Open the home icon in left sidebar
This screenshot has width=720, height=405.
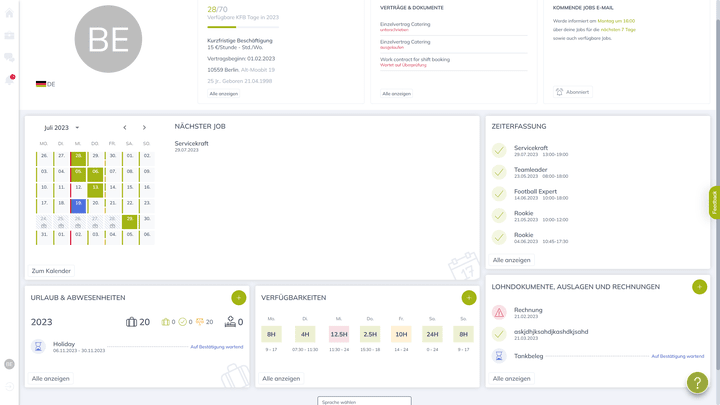[x=9, y=13]
